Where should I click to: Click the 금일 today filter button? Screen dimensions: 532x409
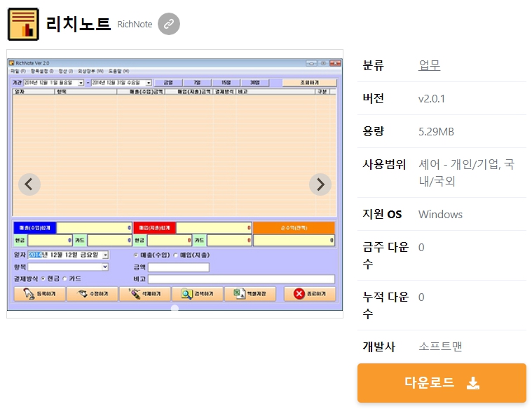click(x=168, y=83)
